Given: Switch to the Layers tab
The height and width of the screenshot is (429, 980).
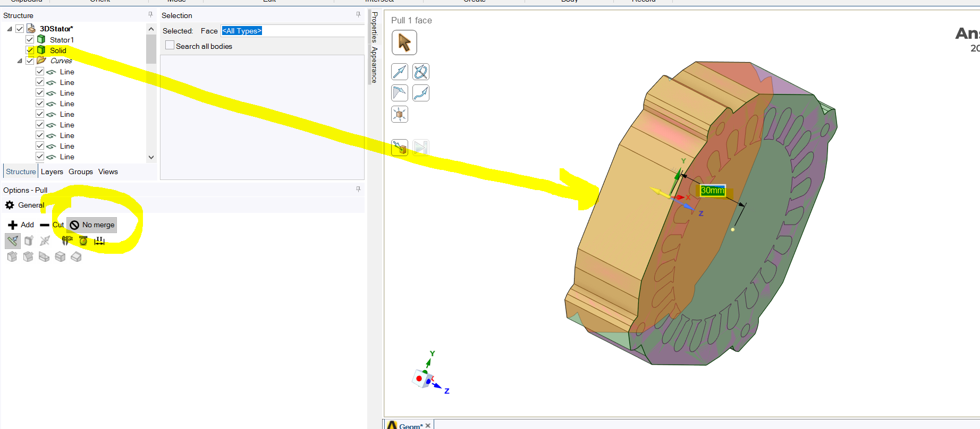Looking at the screenshot, I should point(52,171).
